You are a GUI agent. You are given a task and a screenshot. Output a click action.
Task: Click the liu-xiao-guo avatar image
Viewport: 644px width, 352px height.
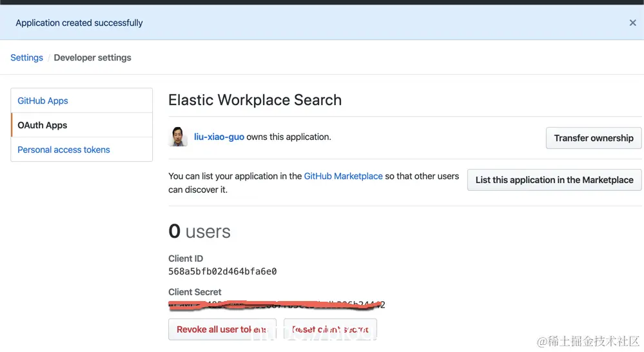[x=178, y=137]
